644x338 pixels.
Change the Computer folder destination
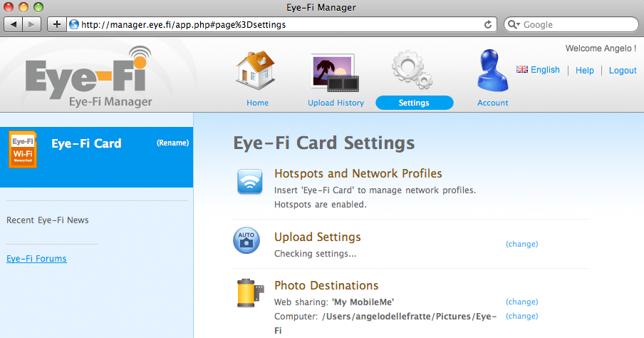click(x=521, y=316)
